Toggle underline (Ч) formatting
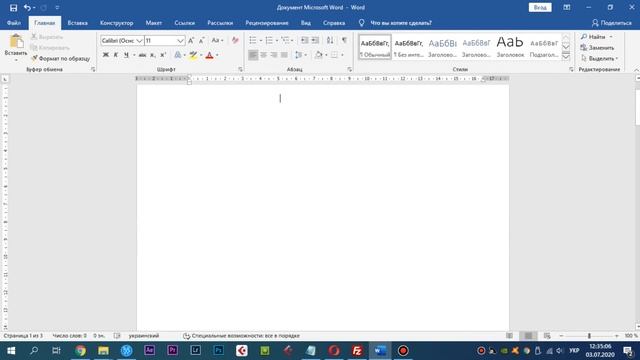640x360 pixels. coord(126,55)
